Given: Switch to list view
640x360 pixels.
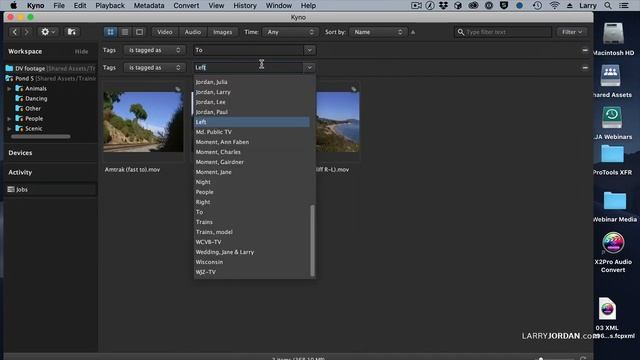Looking at the screenshot, I should coord(125,32).
